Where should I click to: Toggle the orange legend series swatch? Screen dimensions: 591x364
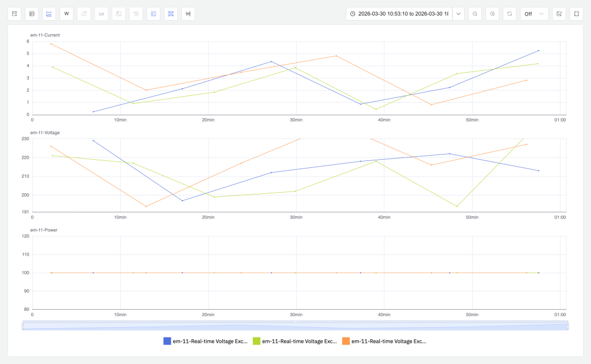tap(346, 341)
